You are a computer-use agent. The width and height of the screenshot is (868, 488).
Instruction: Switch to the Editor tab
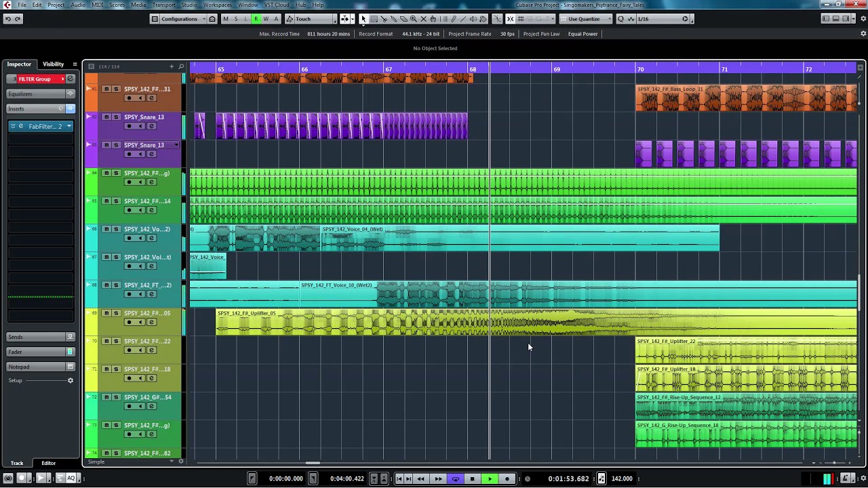tap(48, 463)
